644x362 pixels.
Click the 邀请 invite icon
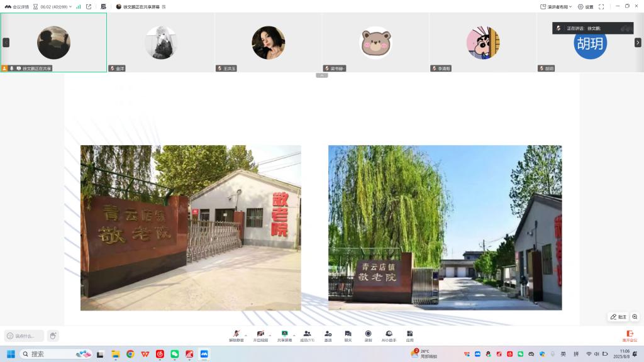[328, 336]
